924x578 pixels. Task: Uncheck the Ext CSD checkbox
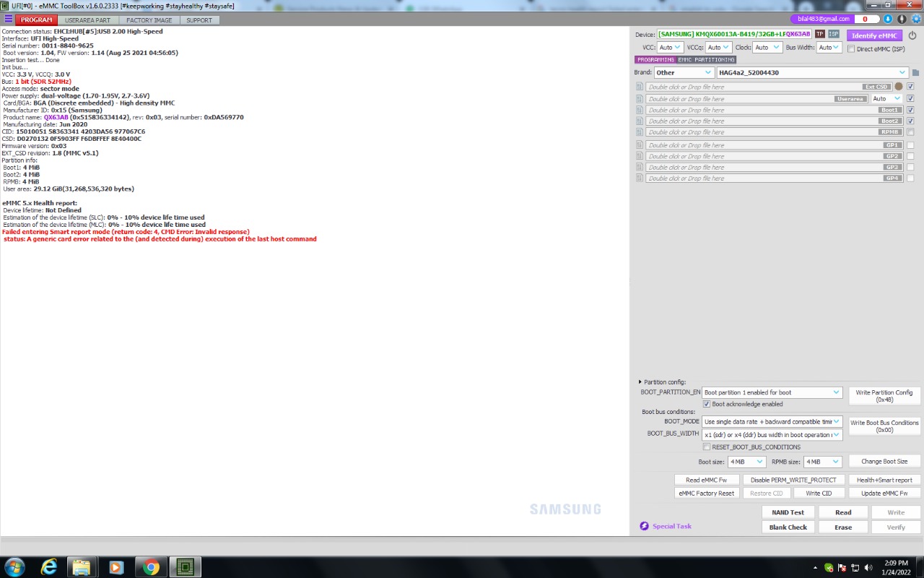pos(910,87)
